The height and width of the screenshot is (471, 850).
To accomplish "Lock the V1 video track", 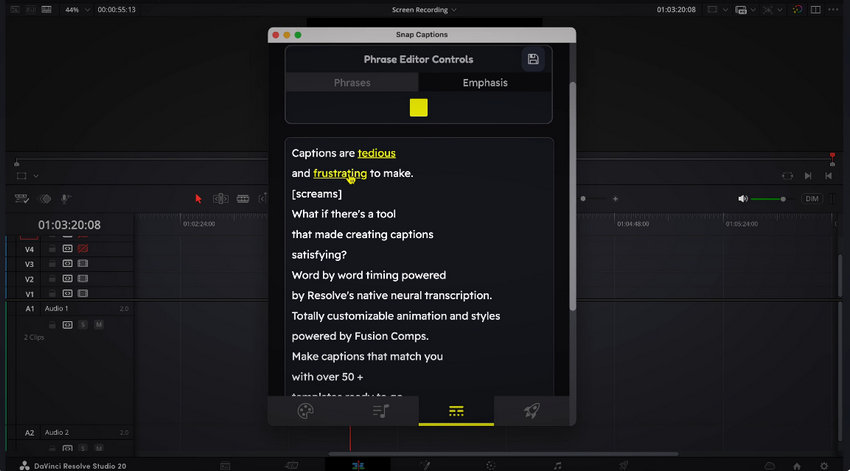I will [52, 293].
